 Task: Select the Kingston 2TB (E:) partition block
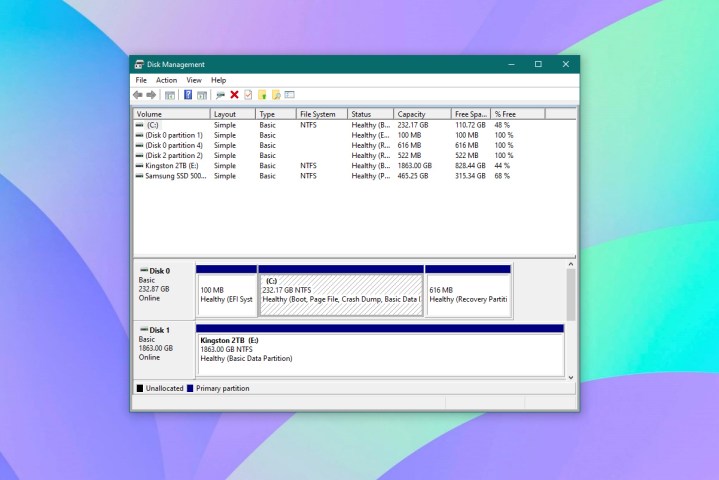click(x=380, y=350)
